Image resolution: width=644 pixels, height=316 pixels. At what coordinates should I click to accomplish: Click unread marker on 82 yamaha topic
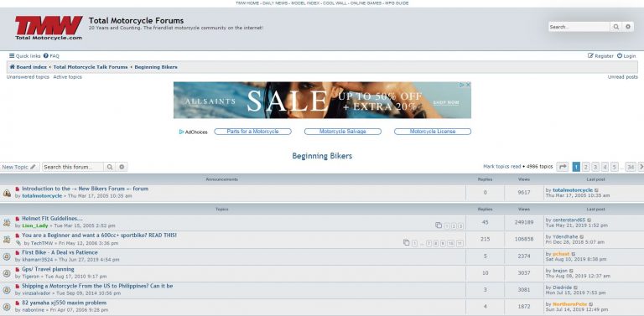[18, 303]
